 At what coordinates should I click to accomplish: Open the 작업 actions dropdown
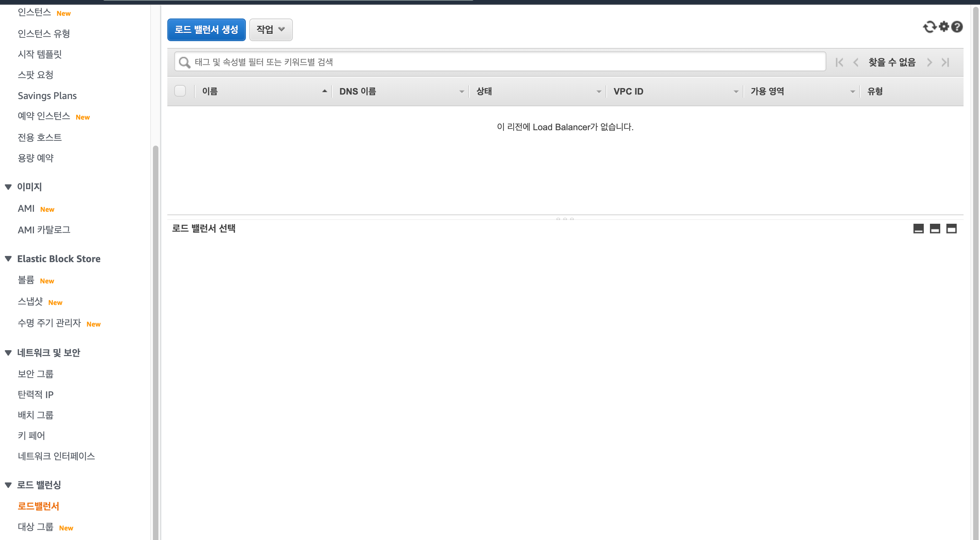[271, 30]
